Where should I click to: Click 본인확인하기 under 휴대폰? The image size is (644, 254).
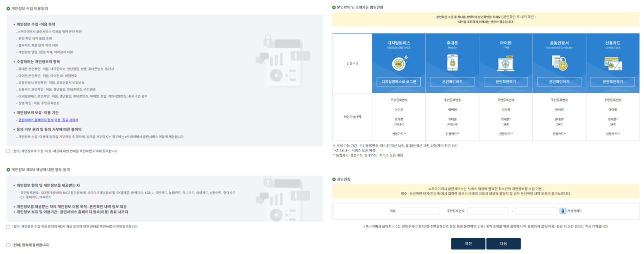[452, 81]
